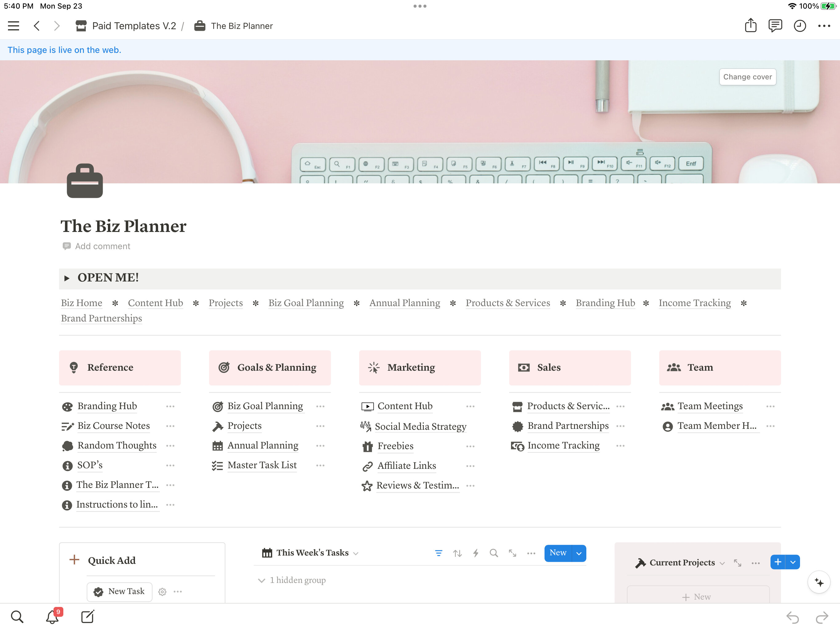Open the Notion AI sparkle button
The height and width of the screenshot is (630, 840).
click(x=819, y=582)
